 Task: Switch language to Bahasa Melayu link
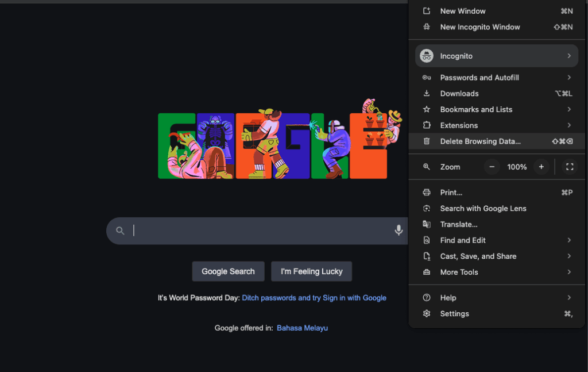pyautogui.click(x=302, y=328)
